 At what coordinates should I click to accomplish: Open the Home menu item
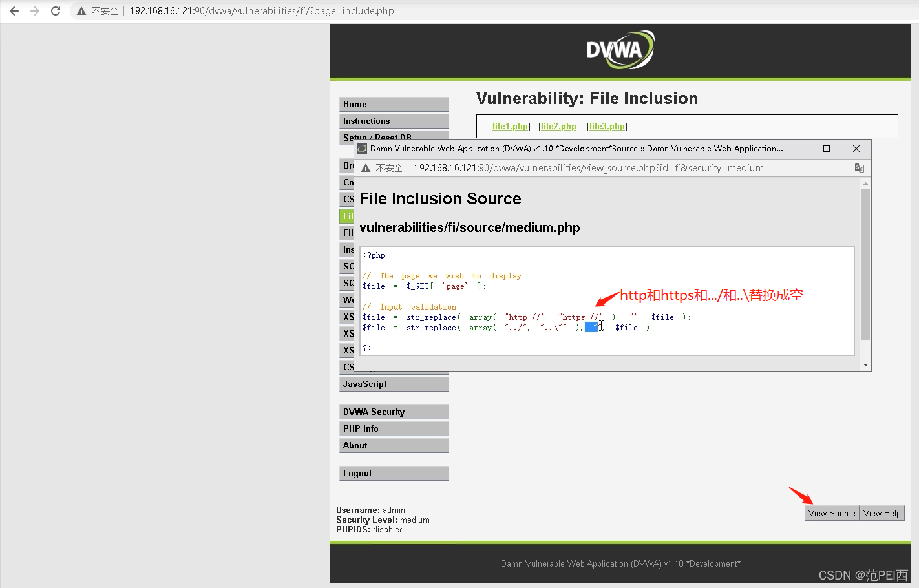[x=394, y=104]
